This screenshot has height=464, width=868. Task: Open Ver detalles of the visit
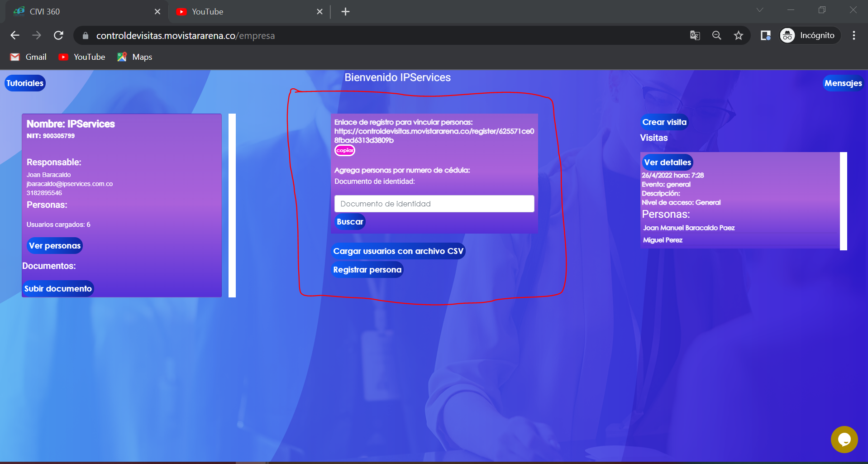(668, 163)
